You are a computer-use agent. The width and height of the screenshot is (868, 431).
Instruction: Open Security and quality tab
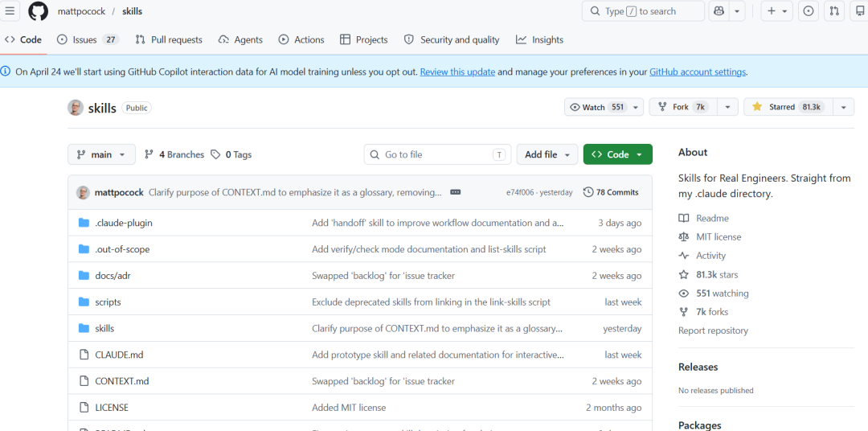point(452,40)
